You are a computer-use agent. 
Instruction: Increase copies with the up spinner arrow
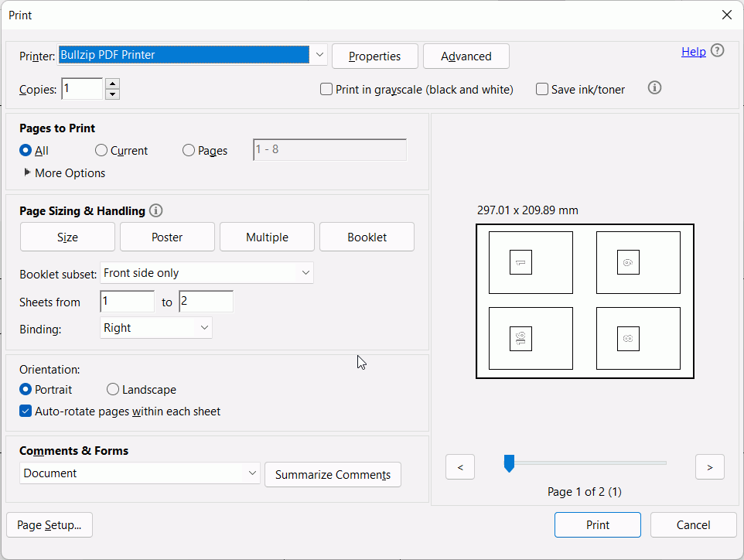112,84
